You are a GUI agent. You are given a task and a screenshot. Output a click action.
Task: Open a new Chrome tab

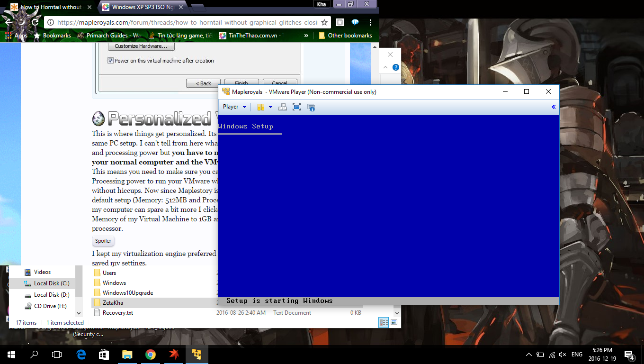click(x=198, y=8)
